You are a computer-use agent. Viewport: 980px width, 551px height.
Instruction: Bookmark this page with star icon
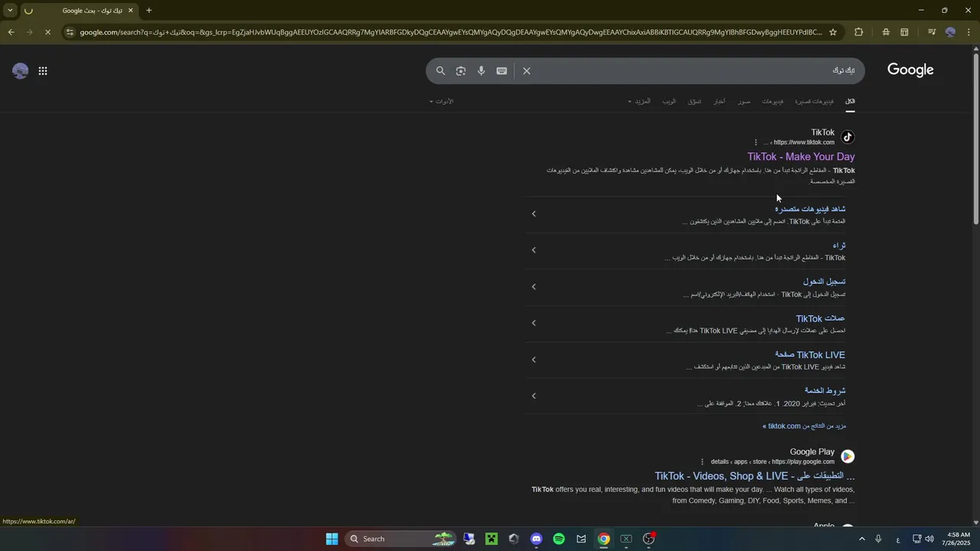[x=833, y=32]
